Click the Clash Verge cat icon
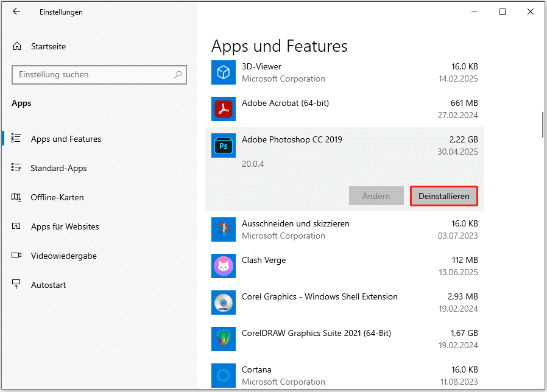547x392 pixels. [x=224, y=266]
